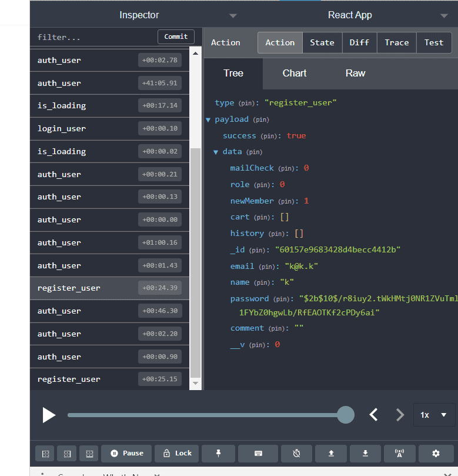Image resolution: width=458 pixels, height=476 pixels.
Task: Select auth_user action at +00:02.78
Action: 109,60
